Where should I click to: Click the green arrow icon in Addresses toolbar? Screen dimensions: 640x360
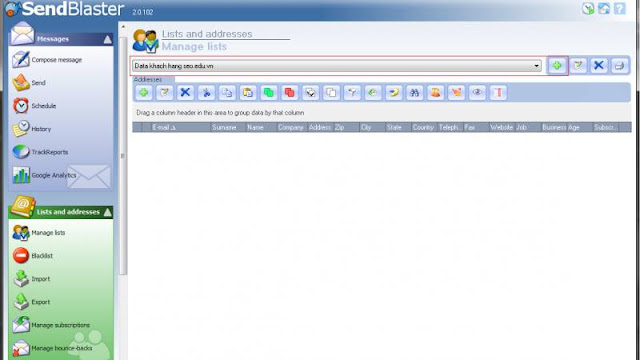click(373, 93)
